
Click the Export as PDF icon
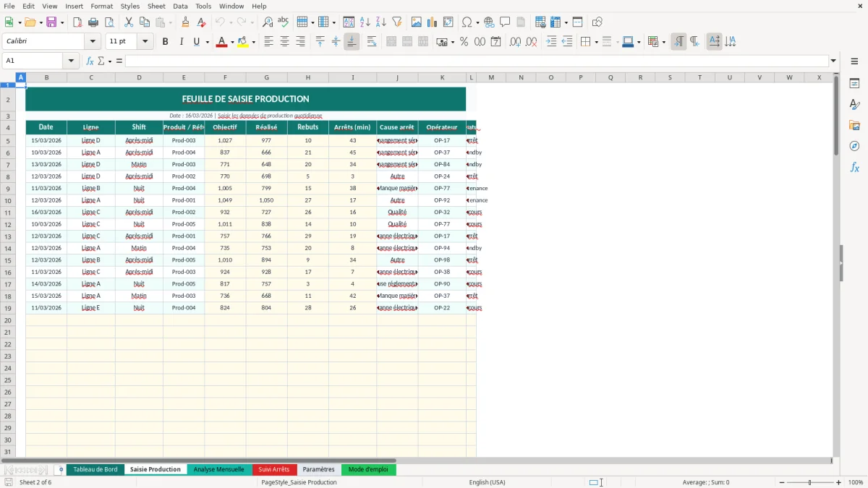78,22
